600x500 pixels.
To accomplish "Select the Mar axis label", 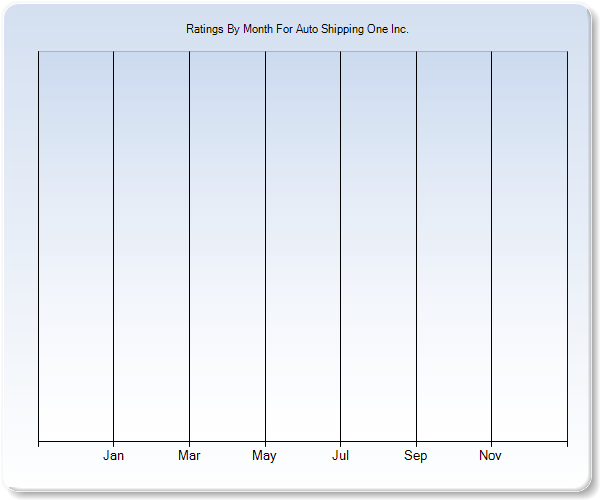I will (189, 456).
